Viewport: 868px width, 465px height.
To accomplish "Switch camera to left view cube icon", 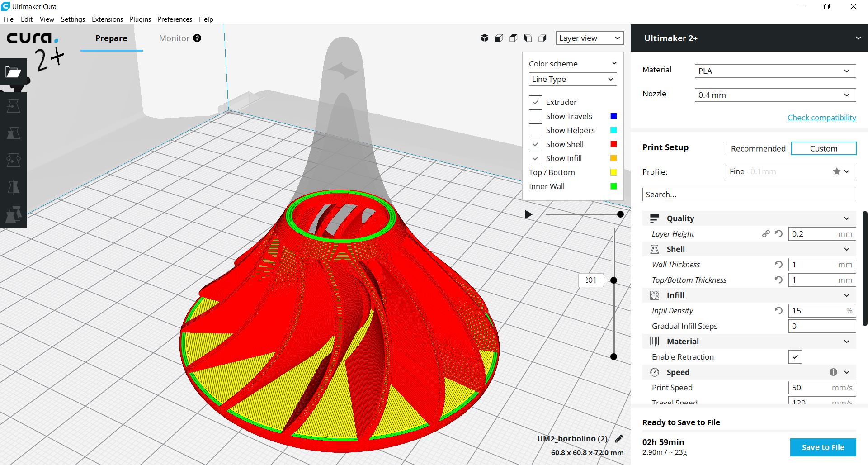I will coord(528,38).
